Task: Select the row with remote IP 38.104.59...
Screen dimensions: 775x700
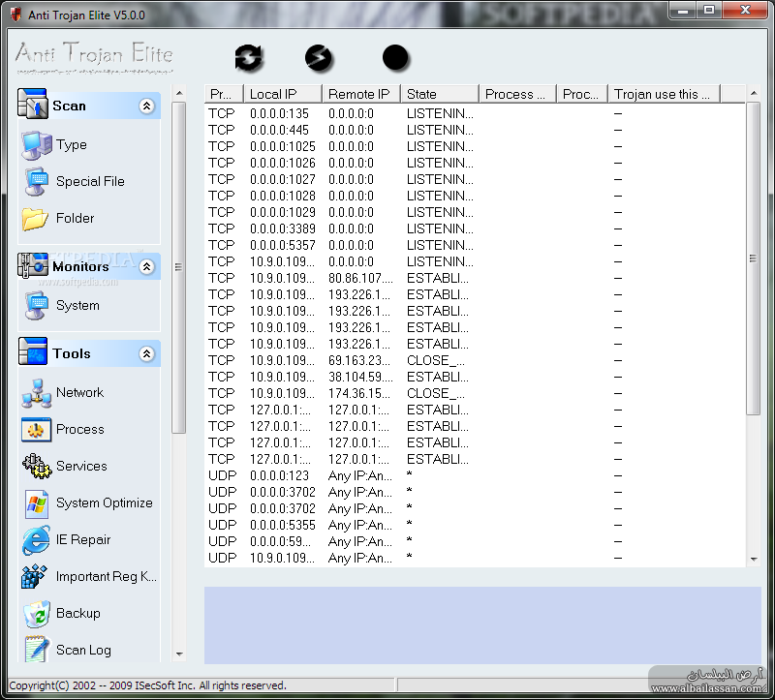Action: [475, 378]
